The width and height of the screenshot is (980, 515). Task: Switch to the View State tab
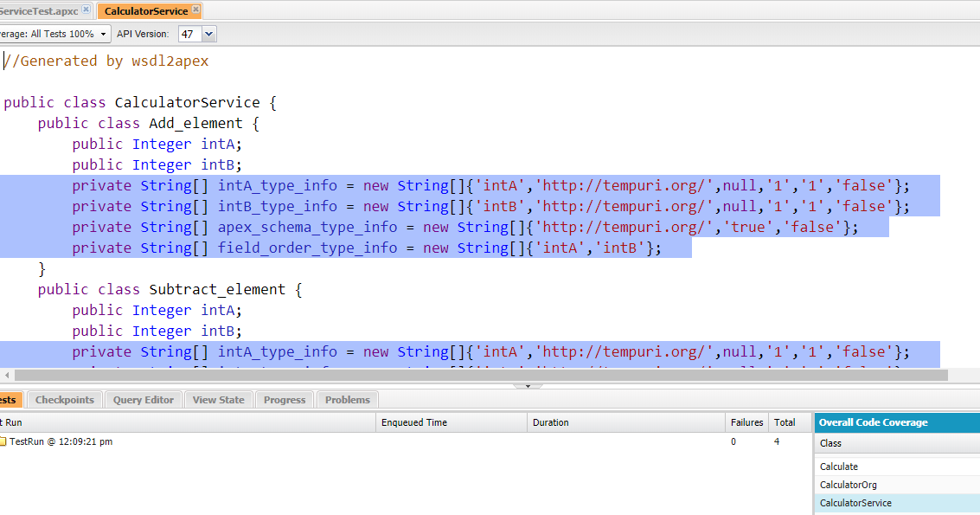218,399
